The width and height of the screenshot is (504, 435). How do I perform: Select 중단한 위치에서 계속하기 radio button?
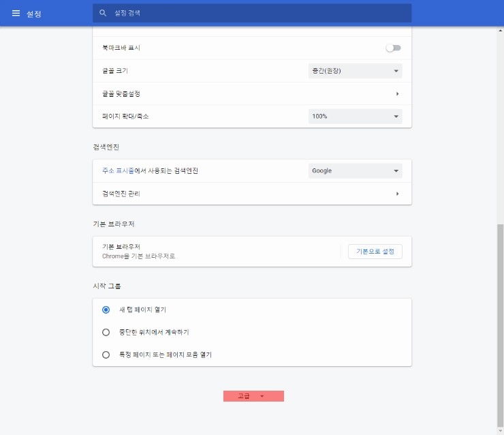[x=106, y=332]
